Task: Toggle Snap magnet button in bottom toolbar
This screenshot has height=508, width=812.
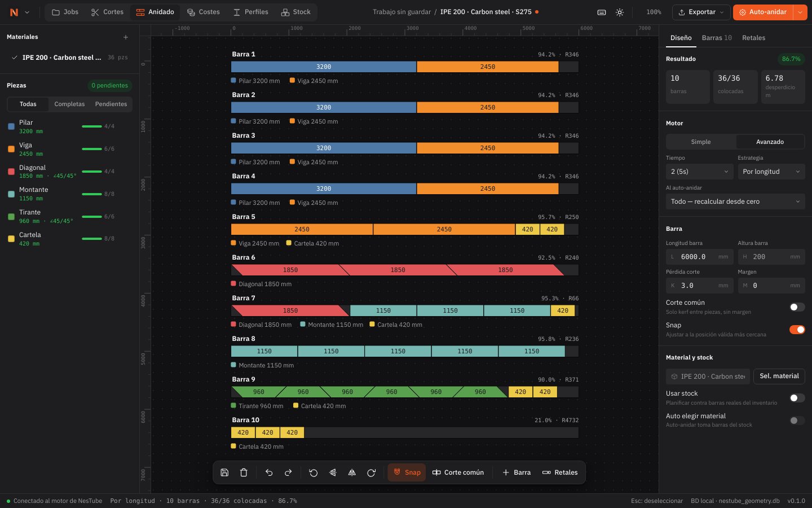Action: [407, 472]
